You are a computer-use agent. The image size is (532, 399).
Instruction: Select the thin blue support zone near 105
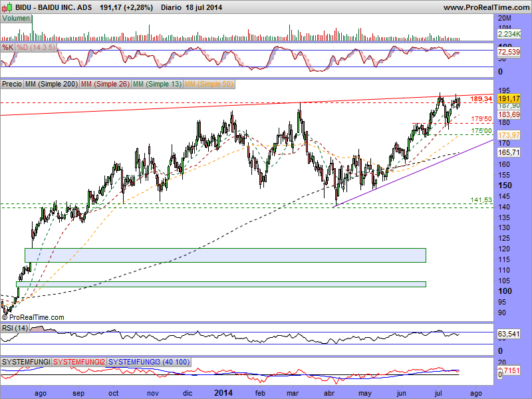click(x=221, y=285)
